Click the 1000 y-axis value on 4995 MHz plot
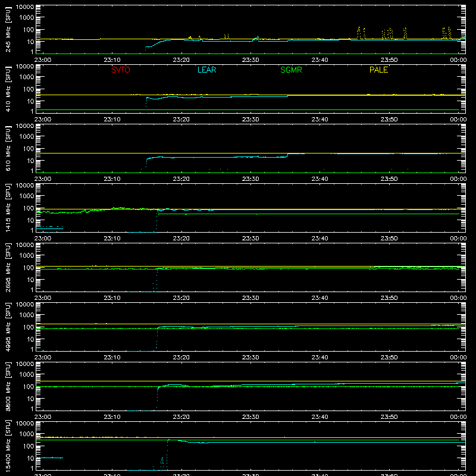Viewport: 476px width, 476px height. (x=27, y=315)
